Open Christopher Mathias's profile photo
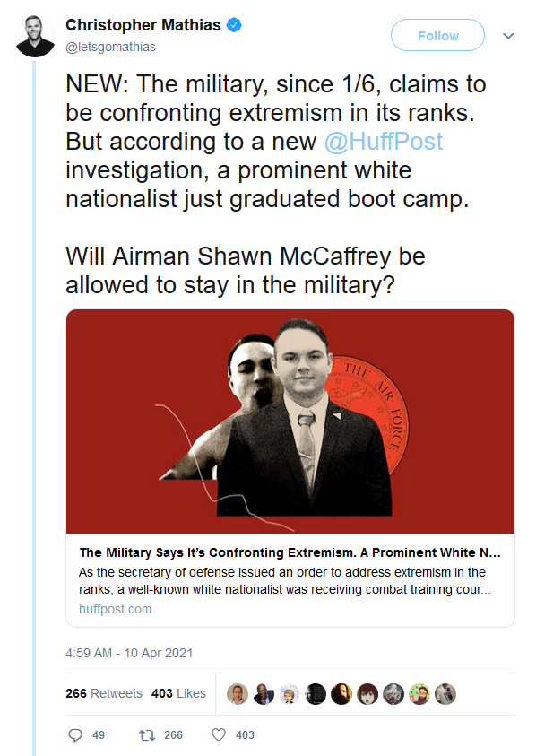 (x=35, y=36)
